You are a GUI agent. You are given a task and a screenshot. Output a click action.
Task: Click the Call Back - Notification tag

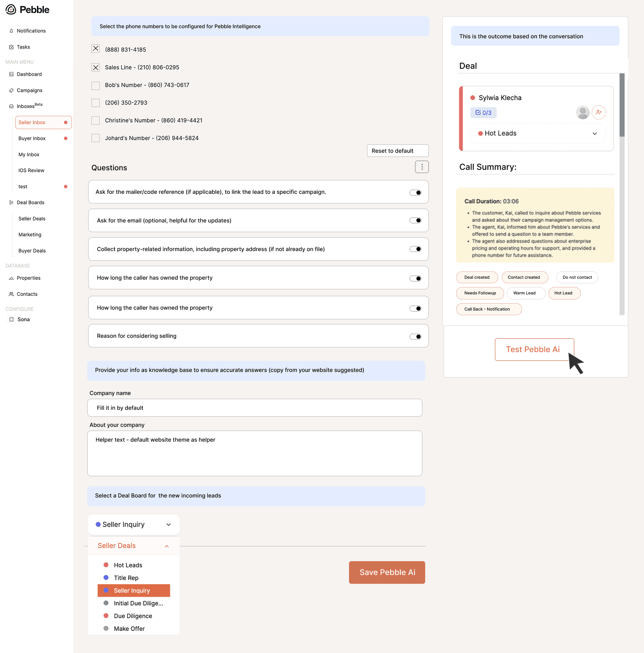(489, 309)
